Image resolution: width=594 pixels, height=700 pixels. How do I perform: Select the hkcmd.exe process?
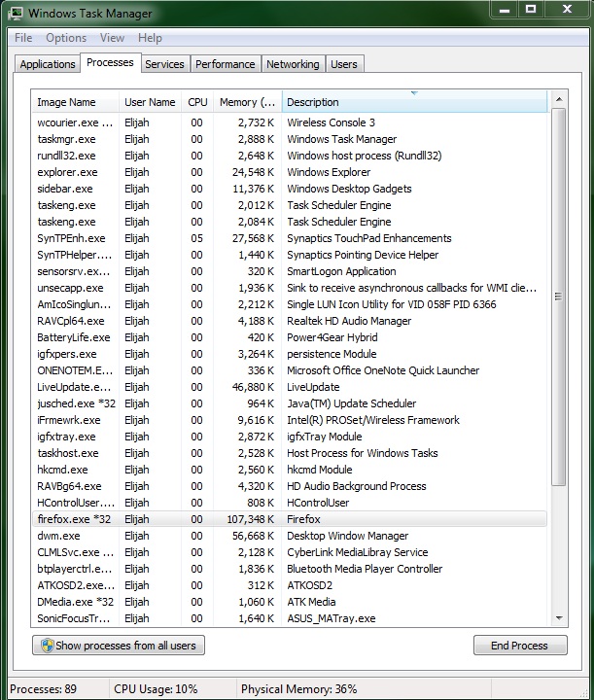(289, 470)
